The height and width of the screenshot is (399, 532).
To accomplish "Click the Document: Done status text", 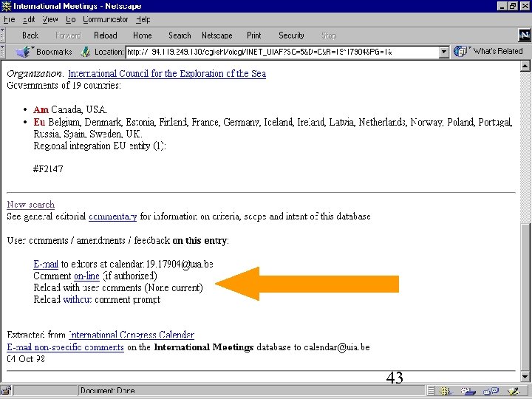I will (108, 391).
